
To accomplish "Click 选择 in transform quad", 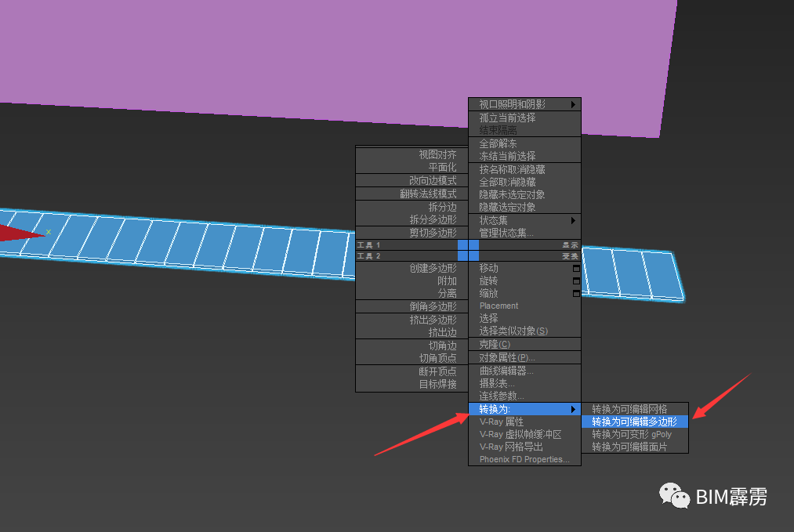I will [524, 318].
